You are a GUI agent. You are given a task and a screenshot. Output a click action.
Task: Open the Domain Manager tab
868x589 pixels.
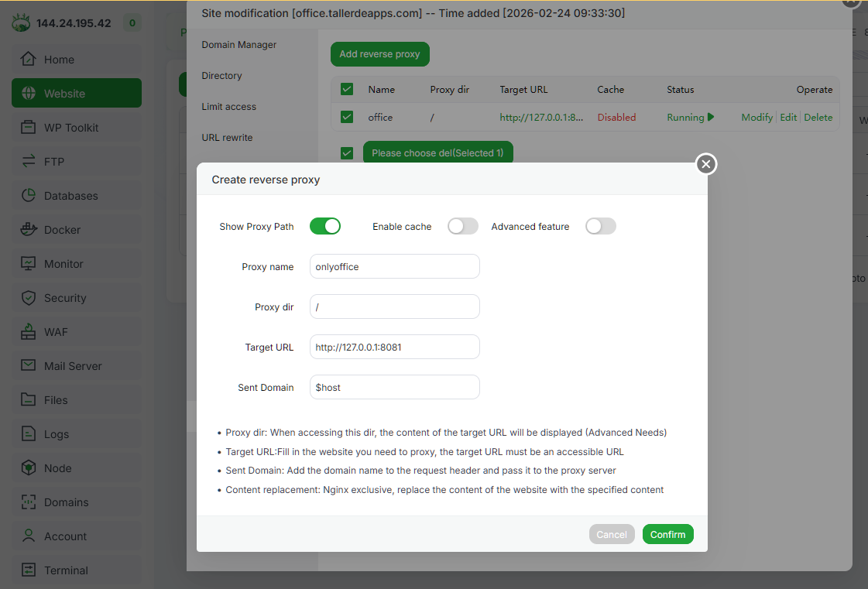pos(239,45)
